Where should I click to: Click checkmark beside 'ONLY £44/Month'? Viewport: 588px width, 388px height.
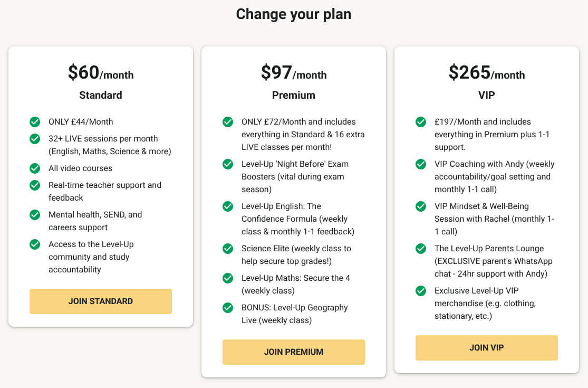[35, 122]
